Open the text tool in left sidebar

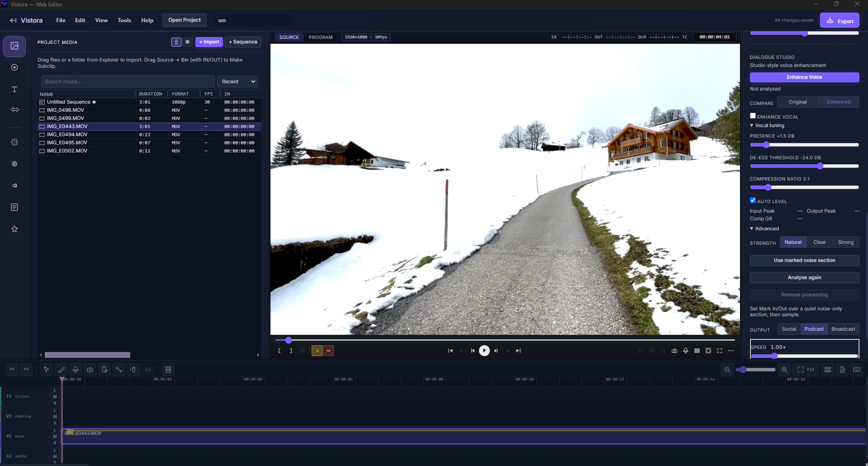pyautogui.click(x=14, y=89)
